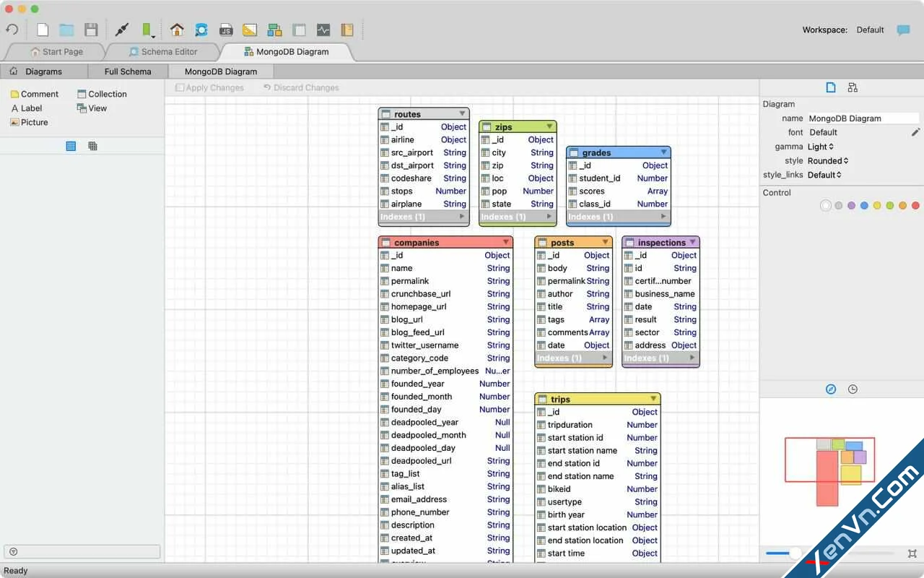Click the table view toolbar icon
The image size is (924, 578).
[x=299, y=30]
